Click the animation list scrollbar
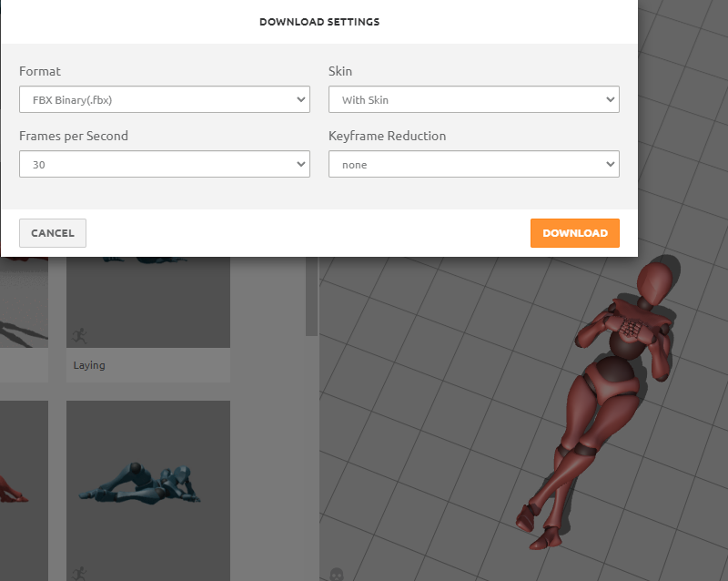The height and width of the screenshot is (581, 728). click(311, 296)
